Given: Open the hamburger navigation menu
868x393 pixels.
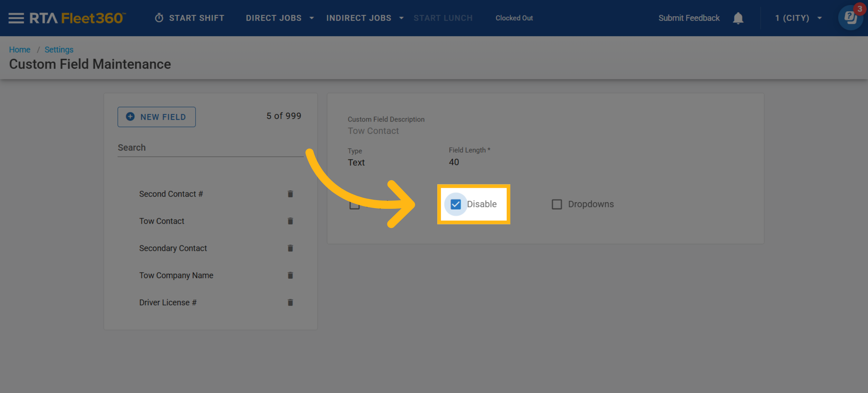Looking at the screenshot, I should 16,18.
